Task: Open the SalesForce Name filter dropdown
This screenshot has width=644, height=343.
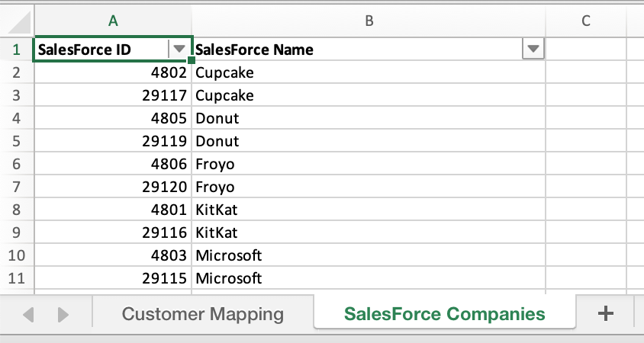Action: [533, 49]
